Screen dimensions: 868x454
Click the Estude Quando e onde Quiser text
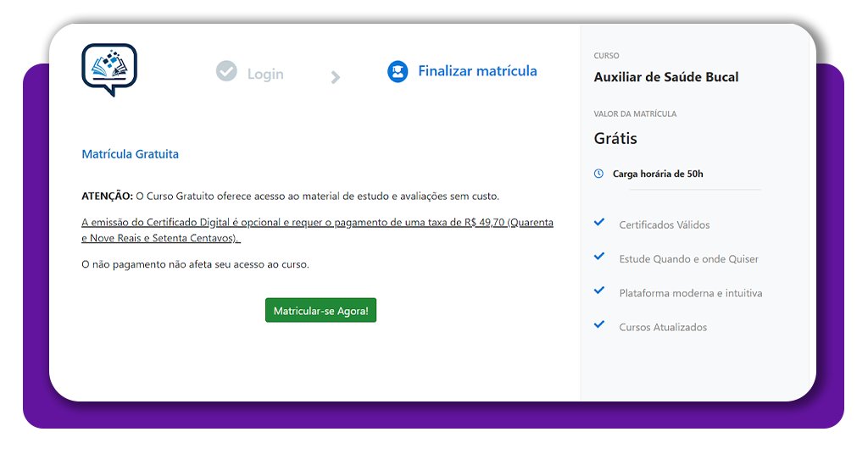point(688,259)
